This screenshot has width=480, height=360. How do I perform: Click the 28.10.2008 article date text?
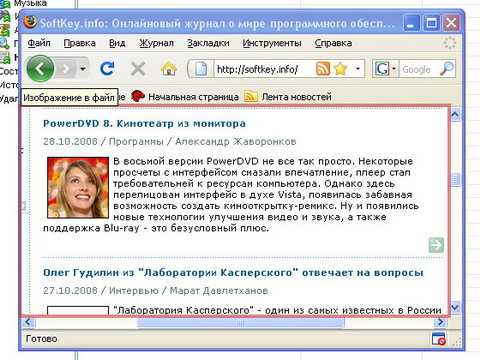click(x=70, y=141)
